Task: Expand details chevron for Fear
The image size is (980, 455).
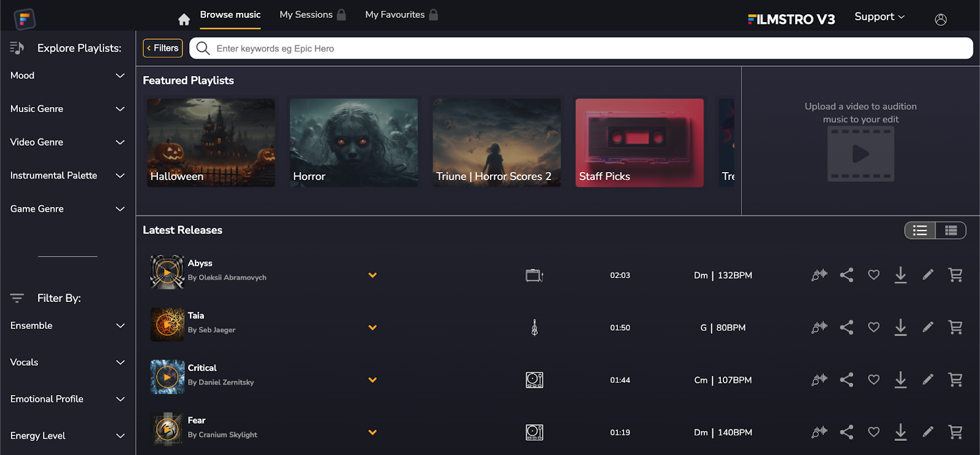Action: coord(372,432)
